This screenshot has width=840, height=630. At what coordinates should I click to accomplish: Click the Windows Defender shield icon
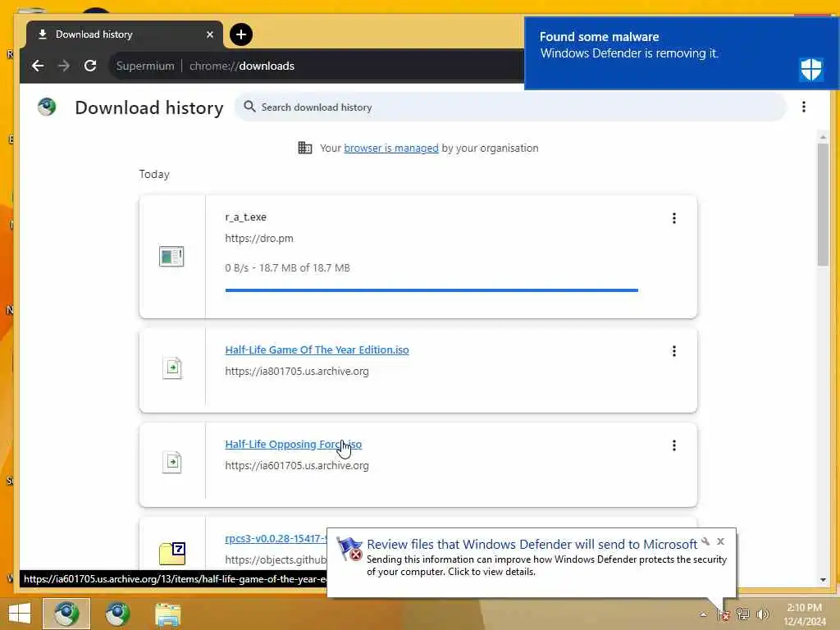[x=811, y=69]
